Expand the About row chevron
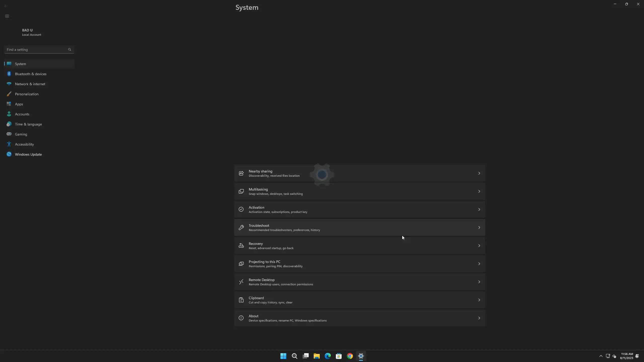644x362 pixels. (x=479, y=318)
